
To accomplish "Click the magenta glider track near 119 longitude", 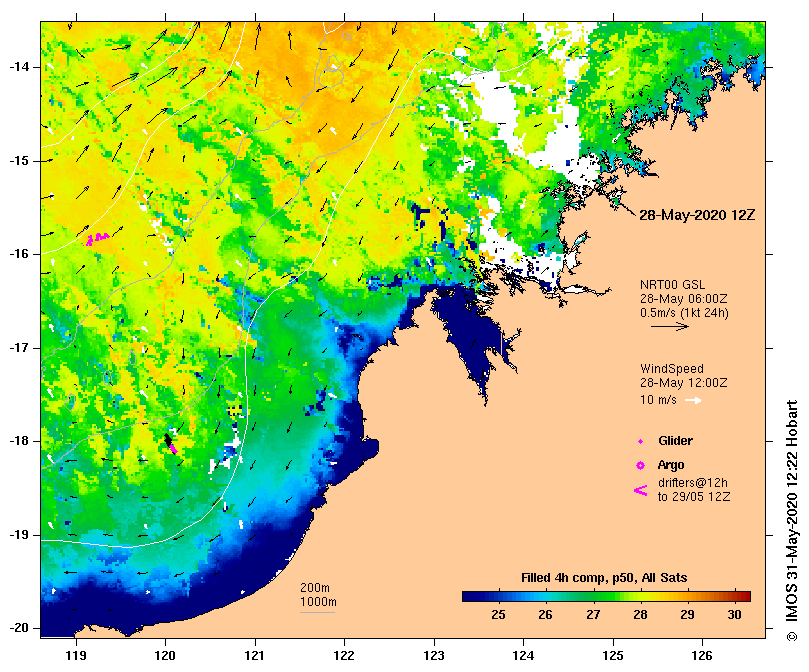I will pos(98,238).
